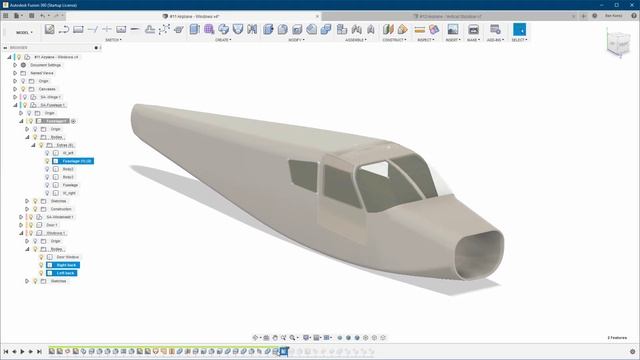Click the Combine tool icon in Modify

tap(326, 29)
